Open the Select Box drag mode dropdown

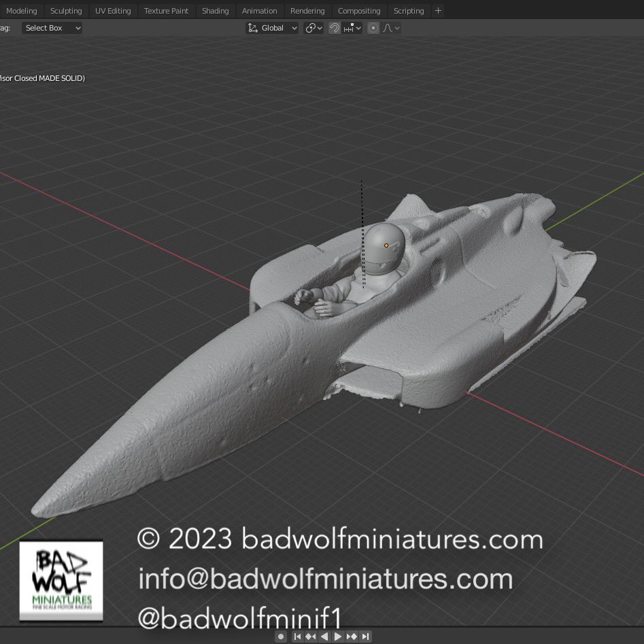tap(52, 28)
